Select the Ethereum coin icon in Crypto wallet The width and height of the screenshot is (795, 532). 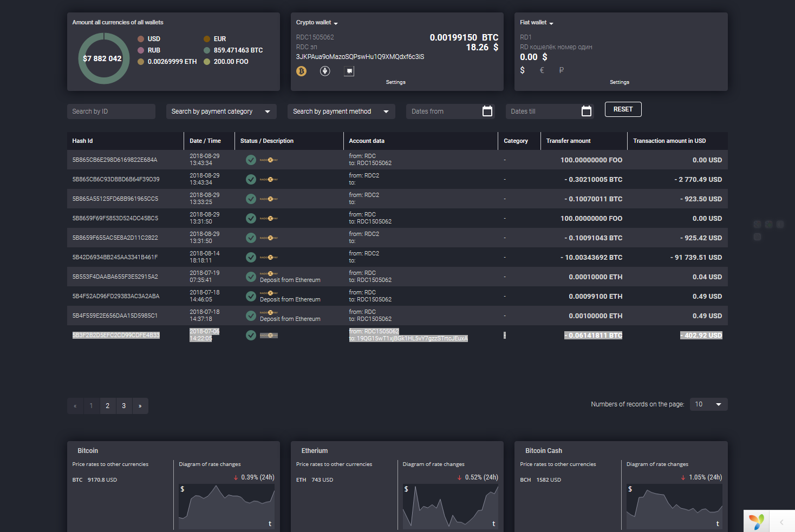[325, 71]
